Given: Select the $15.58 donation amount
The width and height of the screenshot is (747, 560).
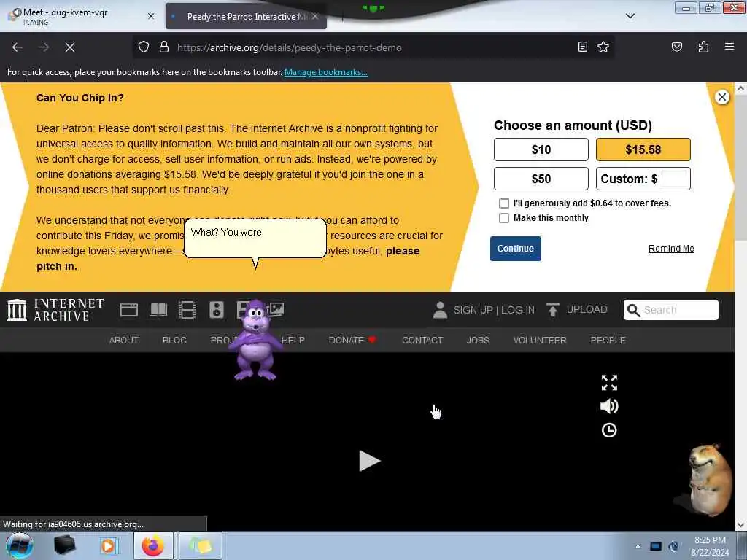Looking at the screenshot, I should (643, 149).
